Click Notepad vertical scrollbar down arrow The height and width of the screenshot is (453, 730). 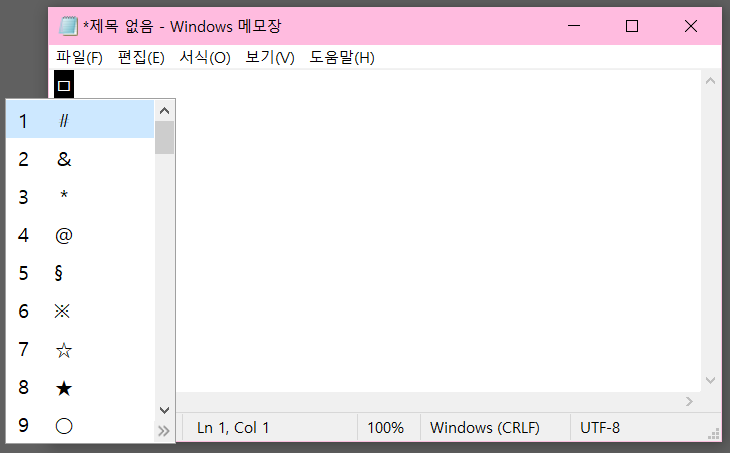coord(710,380)
